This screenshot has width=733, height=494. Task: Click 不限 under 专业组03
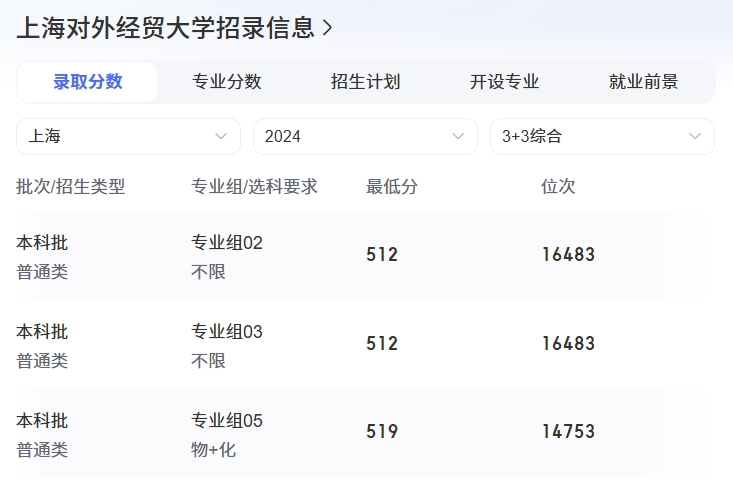[x=208, y=361]
